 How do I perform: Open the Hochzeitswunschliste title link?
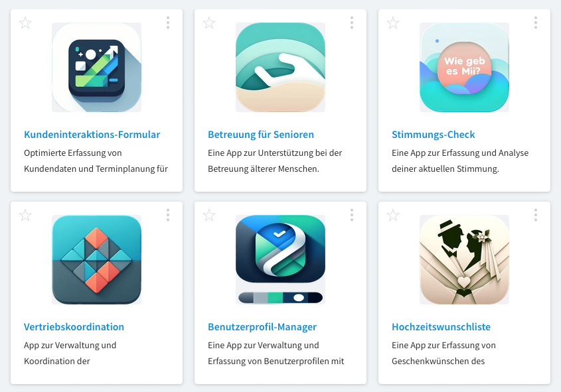[441, 326]
